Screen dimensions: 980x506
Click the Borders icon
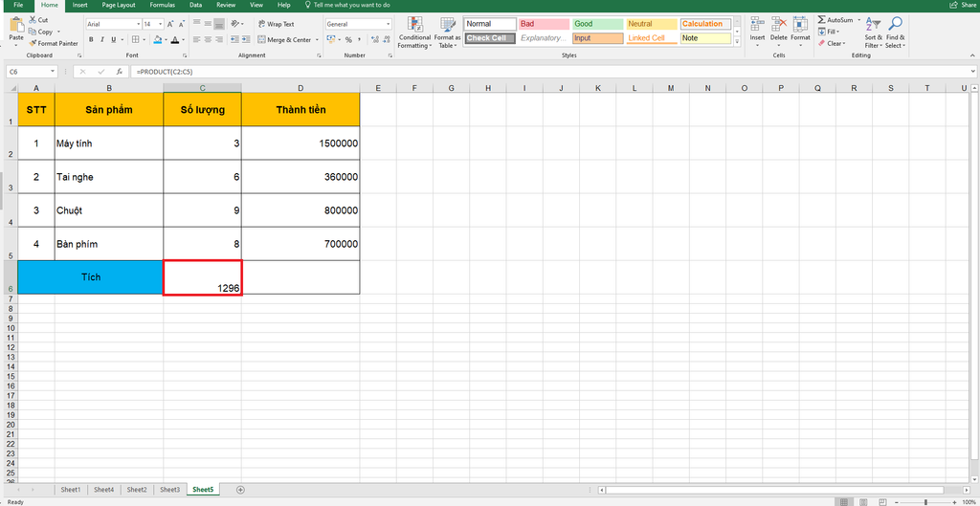pyautogui.click(x=136, y=39)
